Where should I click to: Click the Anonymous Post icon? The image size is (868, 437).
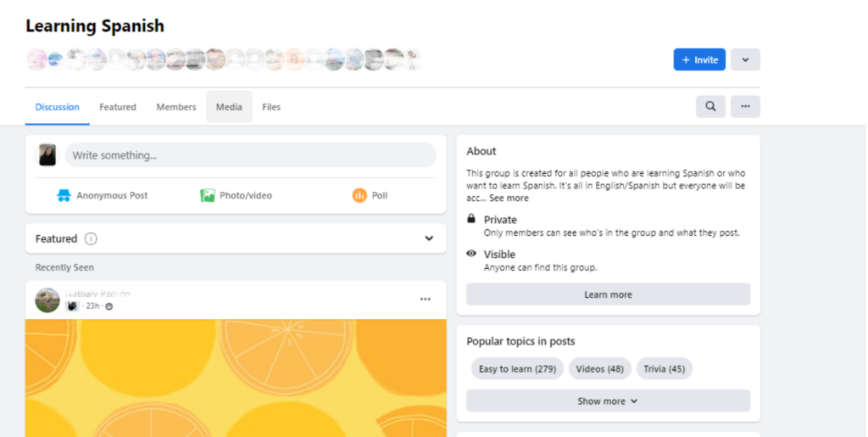(64, 195)
